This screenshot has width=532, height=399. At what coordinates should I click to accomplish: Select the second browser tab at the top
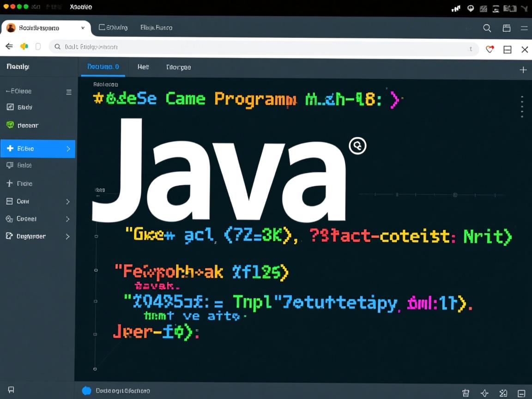pyautogui.click(x=113, y=28)
